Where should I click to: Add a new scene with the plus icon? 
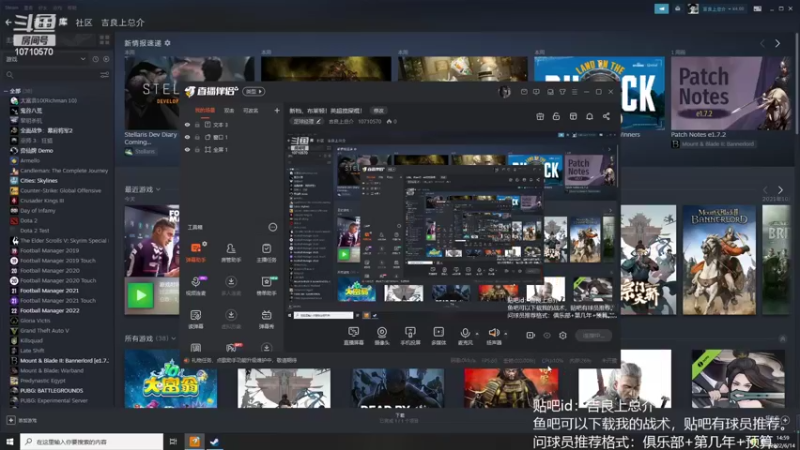pyautogui.click(x=277, y=110)
